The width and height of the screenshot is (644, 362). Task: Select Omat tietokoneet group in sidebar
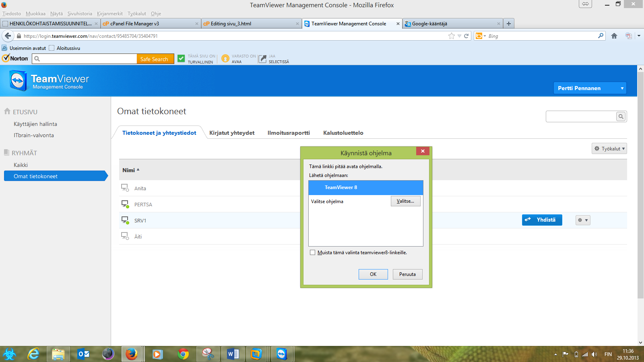click(56, 176)
